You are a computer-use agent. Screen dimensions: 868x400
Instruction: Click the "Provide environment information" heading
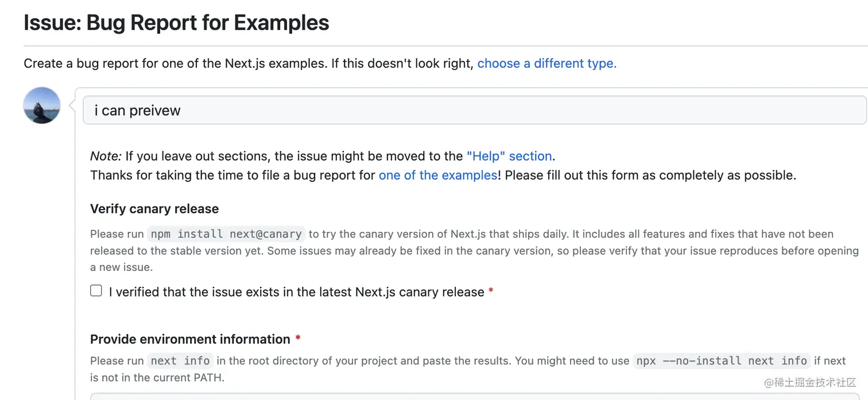coord(190,339)
